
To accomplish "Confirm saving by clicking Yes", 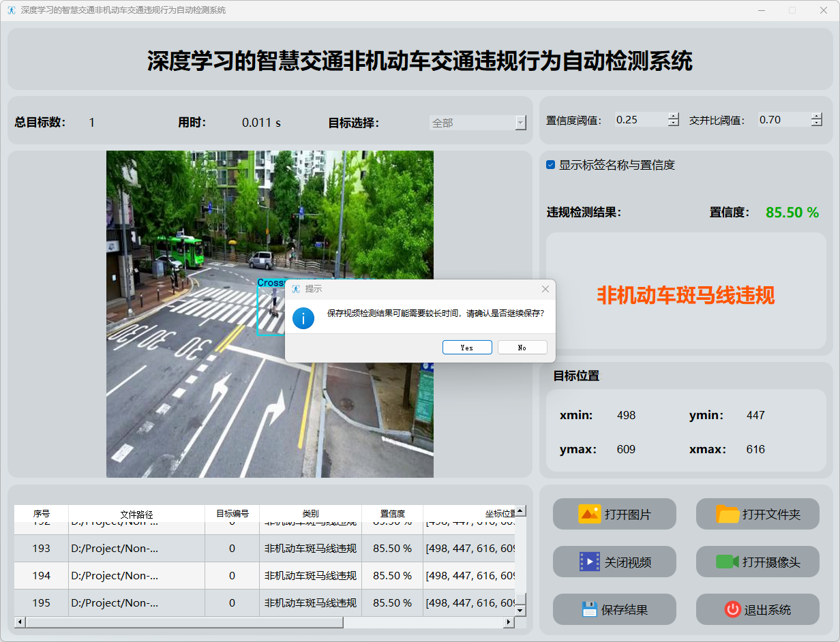I will (467, 348).
